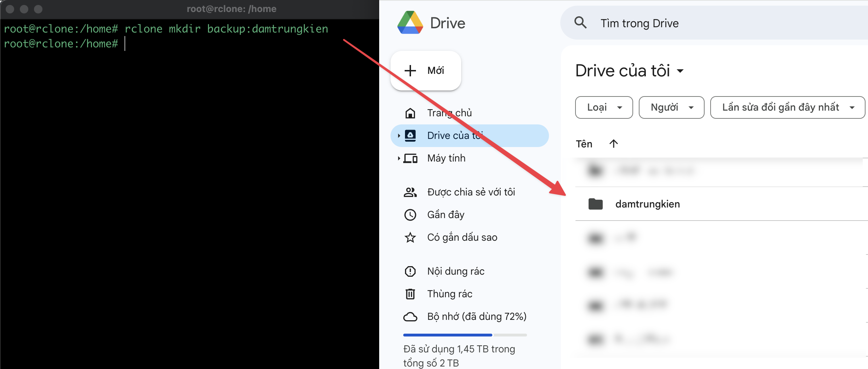Viewport: 868px width, 369px height.
Task: Open the 'Người' people filter dropdown
Action: 671,107
